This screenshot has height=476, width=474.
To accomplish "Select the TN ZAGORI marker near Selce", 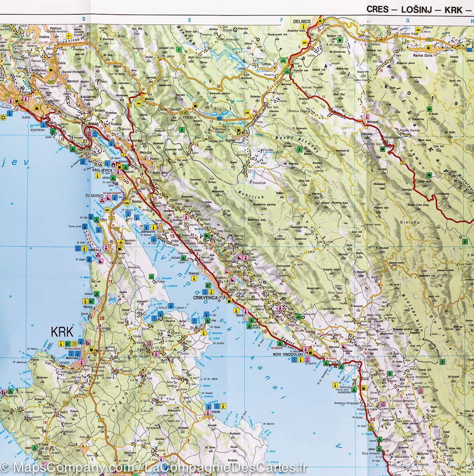I will pyautogui.click(x=276, y=348).
